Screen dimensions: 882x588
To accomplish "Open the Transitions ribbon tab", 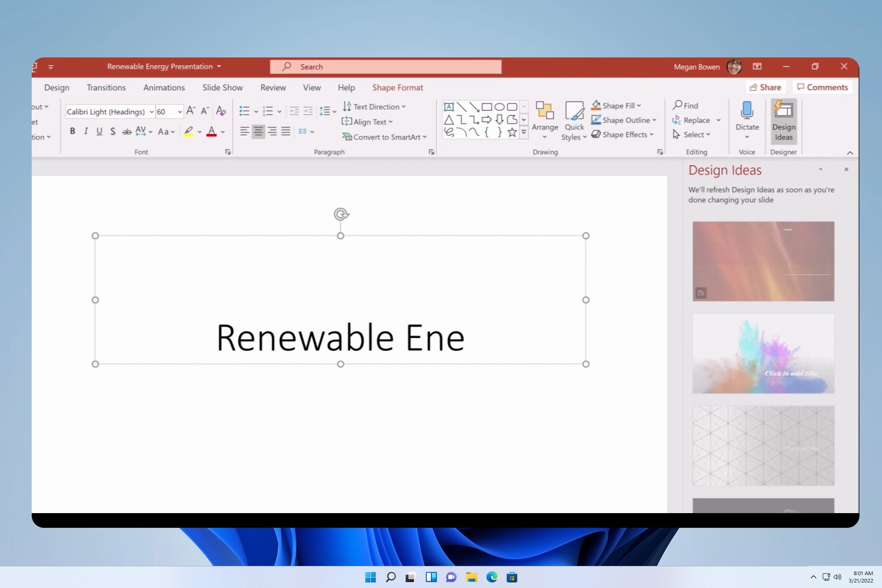I will point(105,87).
